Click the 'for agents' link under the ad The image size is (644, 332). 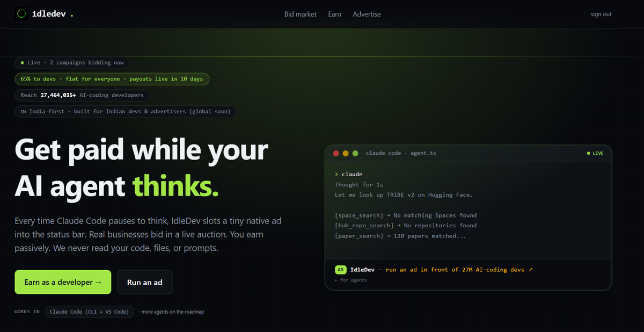tap(350, 280)
